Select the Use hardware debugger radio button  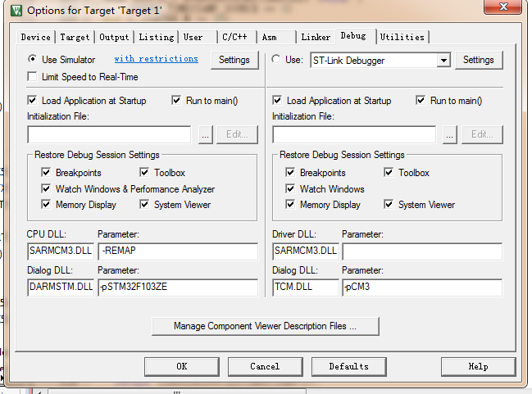276,59
